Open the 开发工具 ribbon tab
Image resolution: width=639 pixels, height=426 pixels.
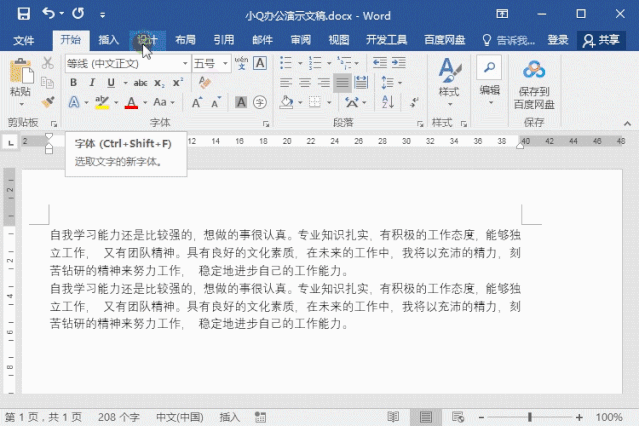pos(386,40)
